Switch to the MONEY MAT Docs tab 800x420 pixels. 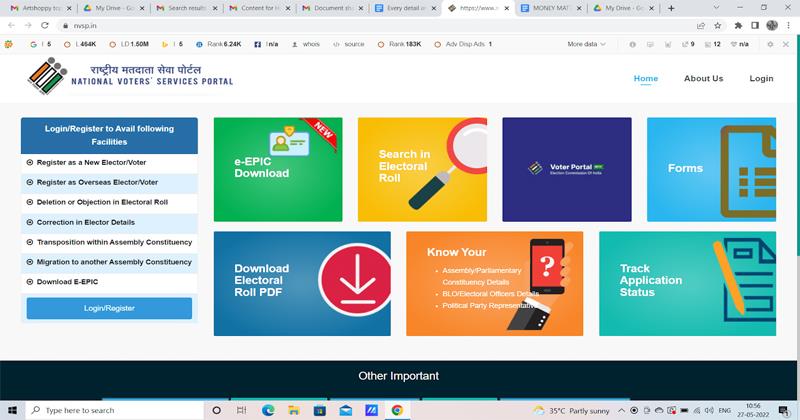coord(551,8)
